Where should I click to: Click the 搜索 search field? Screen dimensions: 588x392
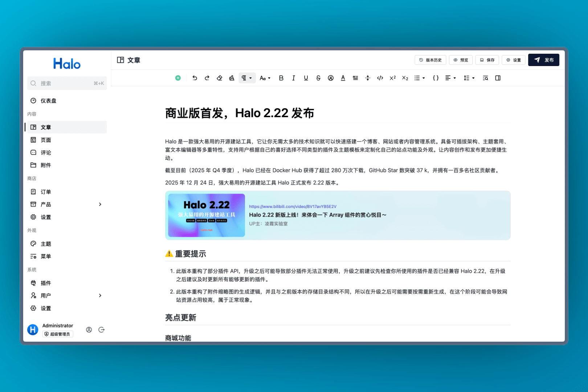67,83
